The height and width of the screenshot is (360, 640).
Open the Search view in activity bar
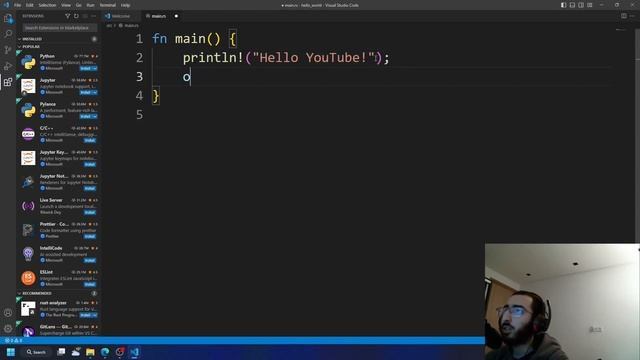pos(8,34)
